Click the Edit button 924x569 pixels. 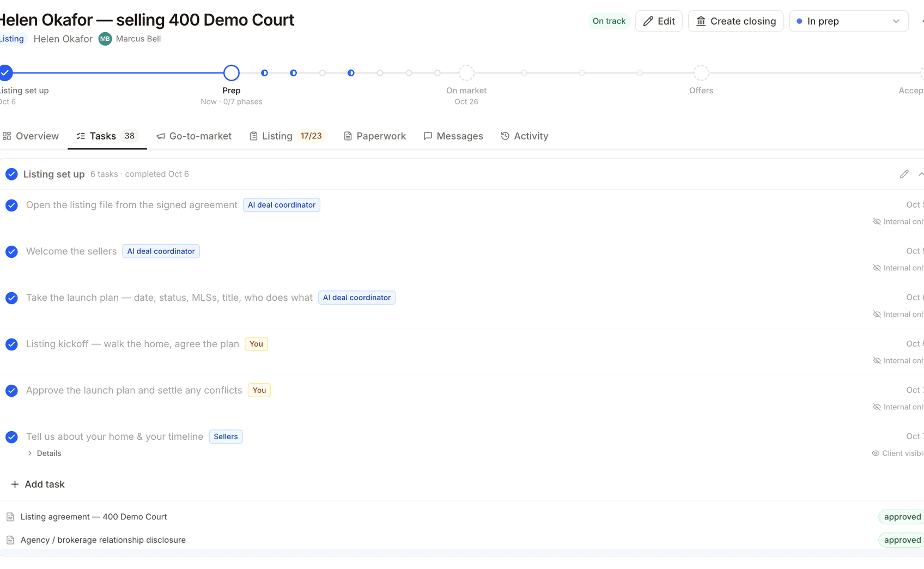point(659,21)
